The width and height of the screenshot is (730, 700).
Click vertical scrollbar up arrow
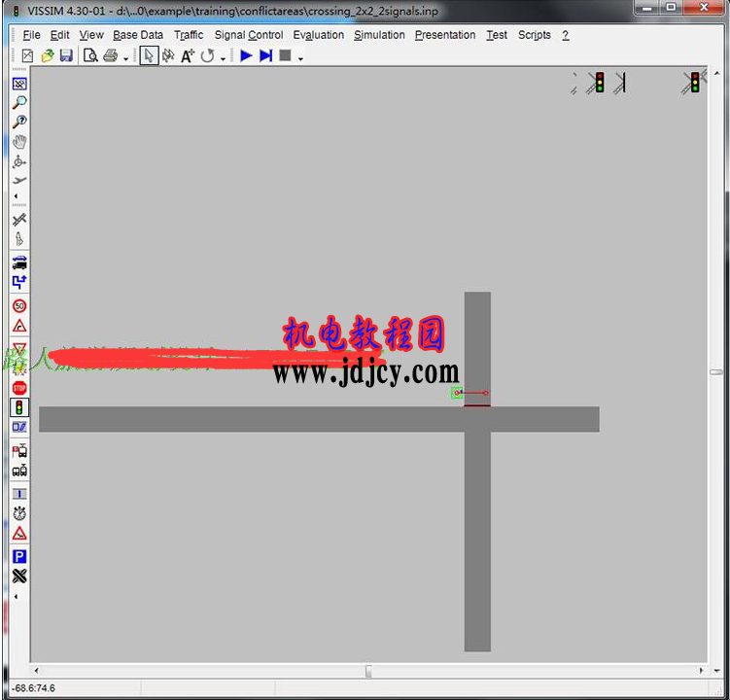coord(716,73)
